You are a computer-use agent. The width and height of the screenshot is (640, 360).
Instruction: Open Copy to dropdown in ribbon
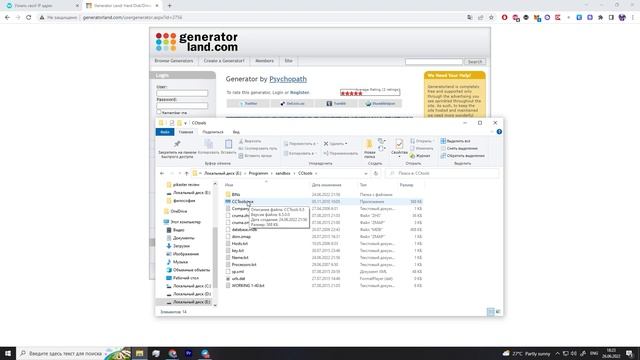[299, 153]
